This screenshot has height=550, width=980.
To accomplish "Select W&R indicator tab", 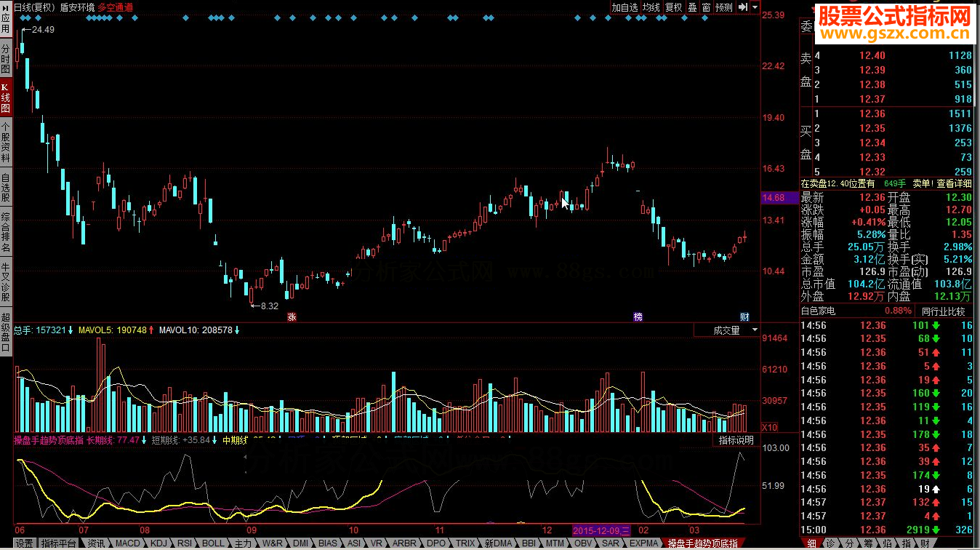I will point(273,543).
